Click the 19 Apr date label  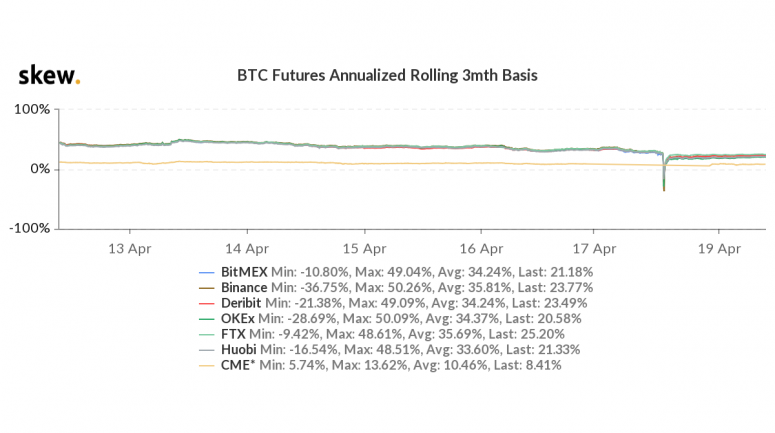(x=718, y=247)
